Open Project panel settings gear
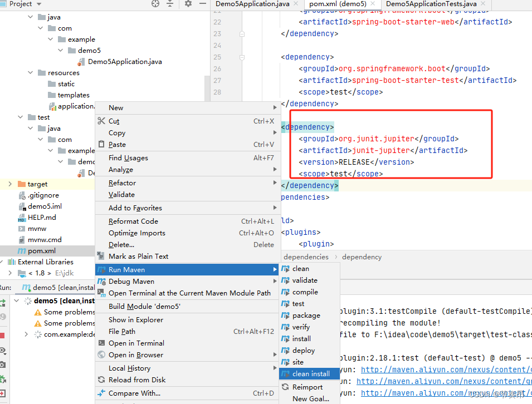Viewport: 532px width, 404px height. [188, 4]
